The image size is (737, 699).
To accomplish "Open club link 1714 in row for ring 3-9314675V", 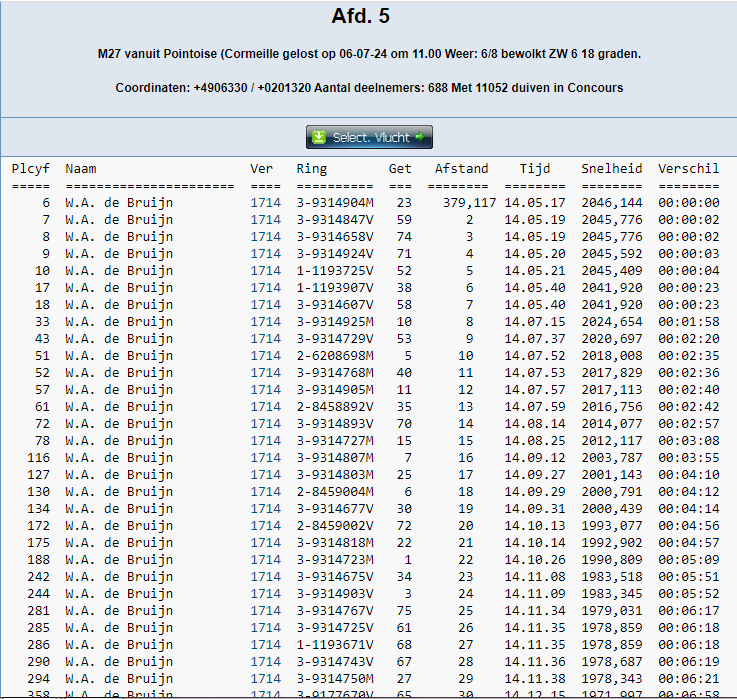I will click(266, 576).
